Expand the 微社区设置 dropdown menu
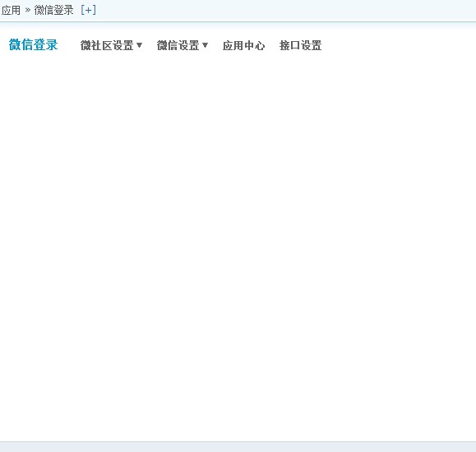This screenshot has height=452, width=476. tap(111, 45)
